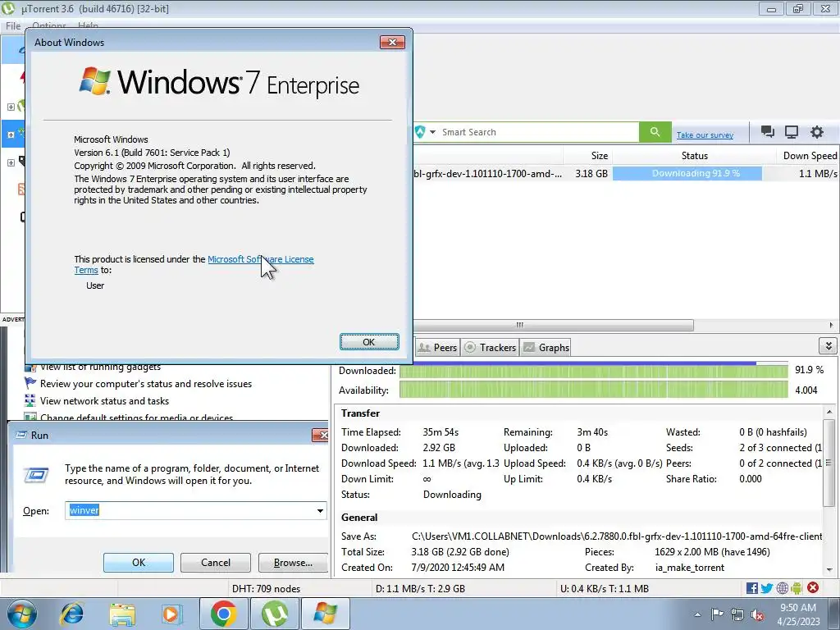Click the green Smart Search magnifier button

pyautogui.click(x=655, y=132)
